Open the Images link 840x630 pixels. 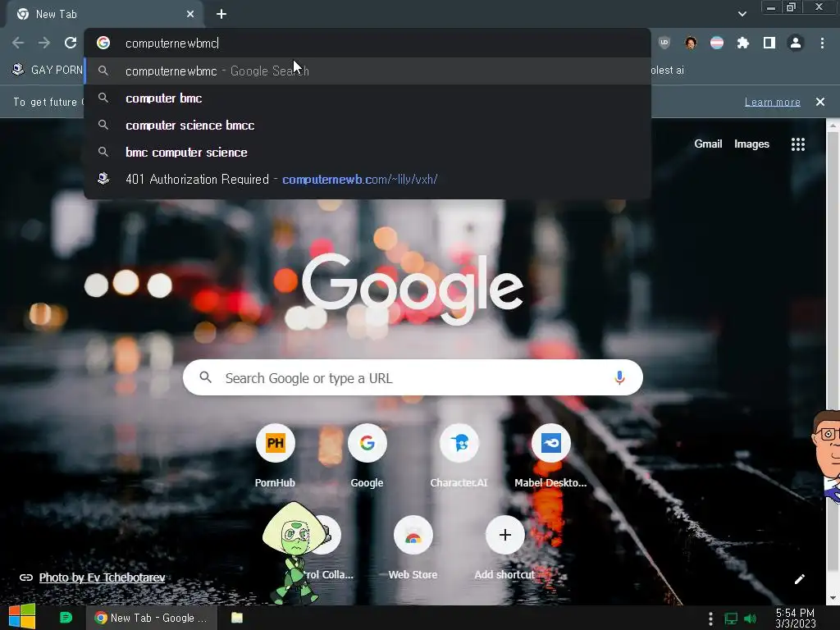751,144
